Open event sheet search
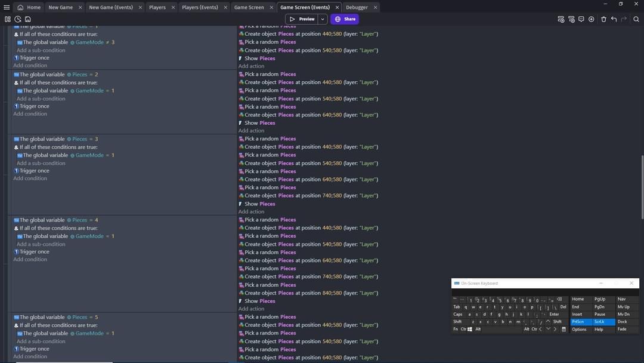644x363 pixels. [636, 19]
